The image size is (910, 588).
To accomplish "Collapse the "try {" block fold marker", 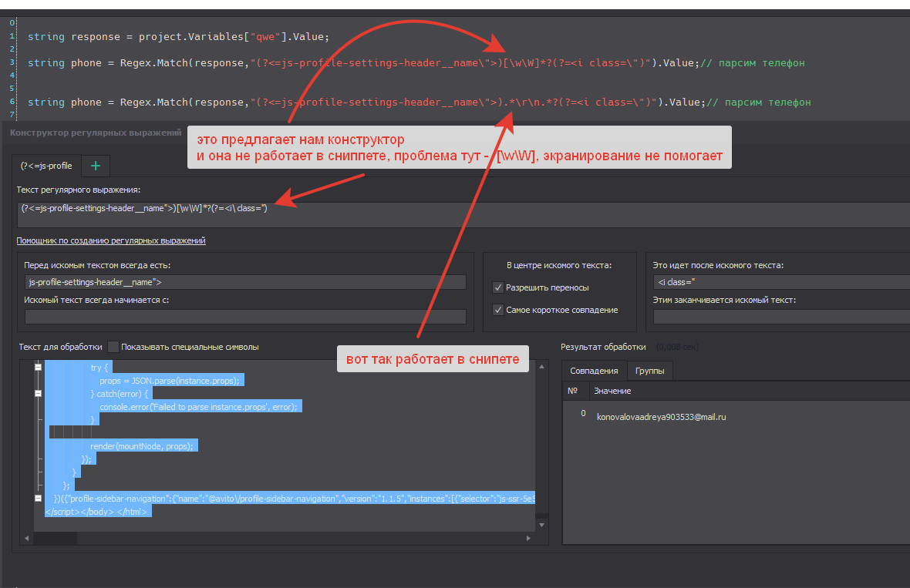I will (39, 367).
